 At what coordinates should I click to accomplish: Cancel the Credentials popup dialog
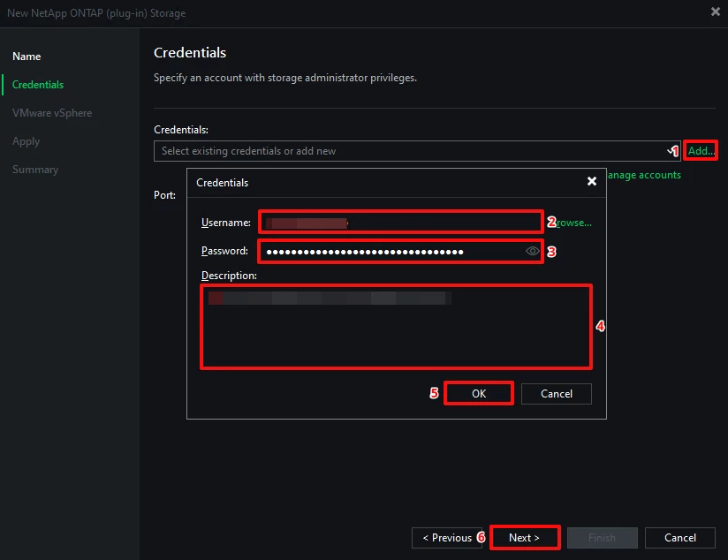coord(557,394)
